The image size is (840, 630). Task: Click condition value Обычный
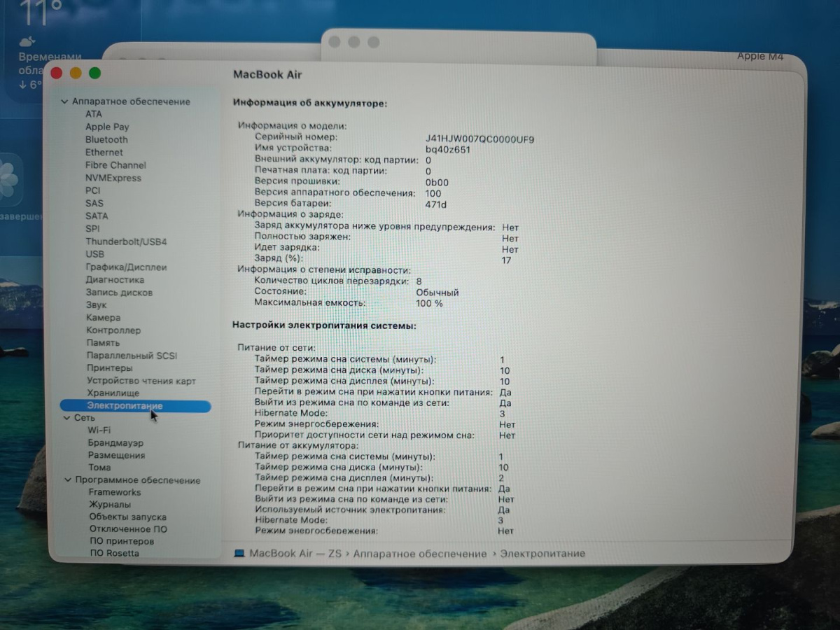click(437, 293)
